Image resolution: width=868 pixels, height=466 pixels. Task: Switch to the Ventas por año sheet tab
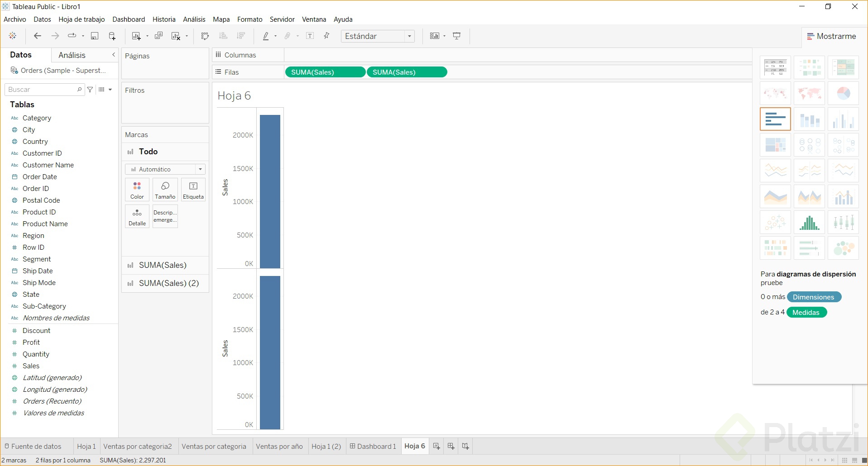(x=279, y=446)
